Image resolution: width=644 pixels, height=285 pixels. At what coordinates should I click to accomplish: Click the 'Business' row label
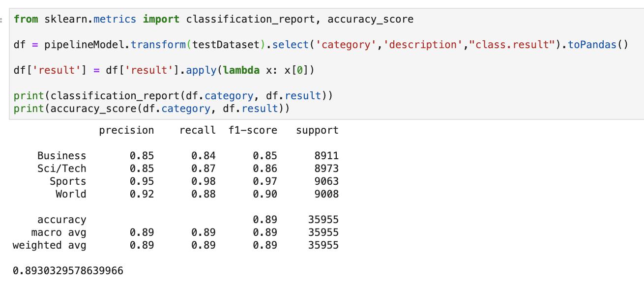pos(61,156)
